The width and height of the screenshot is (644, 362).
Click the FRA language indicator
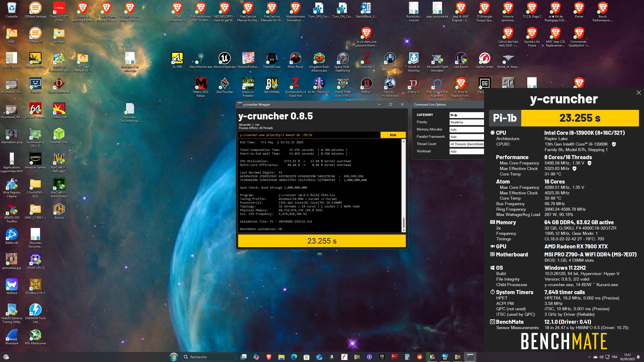click(615, 357)
